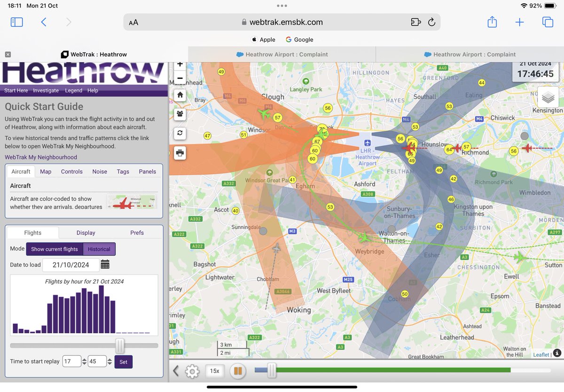Click the replay start hour field showing 17
The width and height of the screenshot is (564, 392).
click(72, 361)
